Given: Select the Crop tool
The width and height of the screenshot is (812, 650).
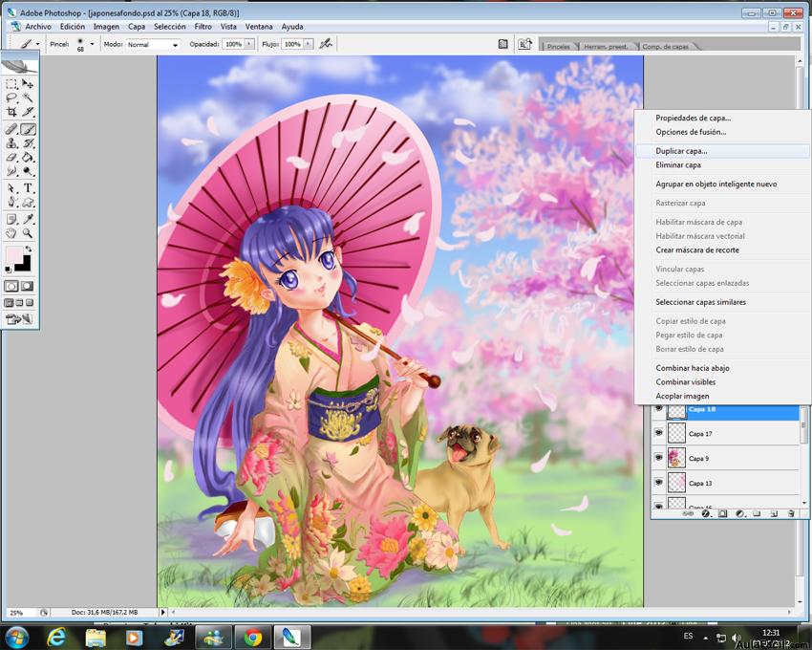Looking at the screenshot, I should (11, 112).
